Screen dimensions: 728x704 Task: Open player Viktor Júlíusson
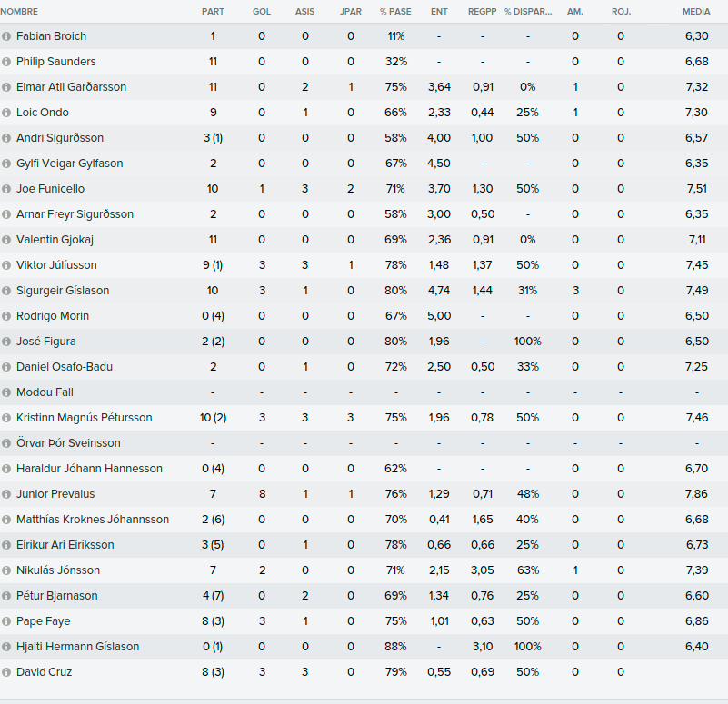tap(56, 265)
